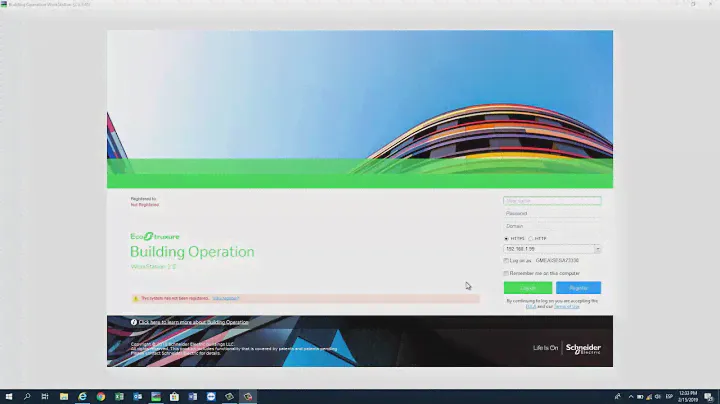720x404 pixels.
Task: Select the HTTP protocol radio button
Action: coord(530,238)
